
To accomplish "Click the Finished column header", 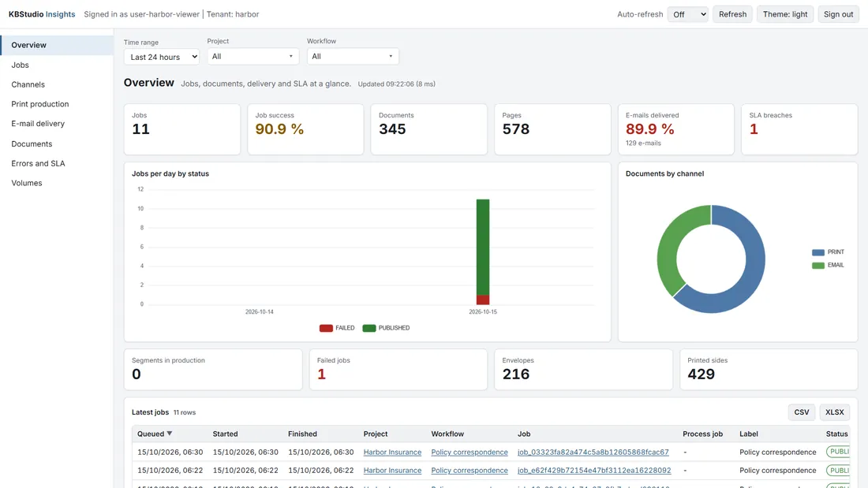I will [x=302, y=434].
